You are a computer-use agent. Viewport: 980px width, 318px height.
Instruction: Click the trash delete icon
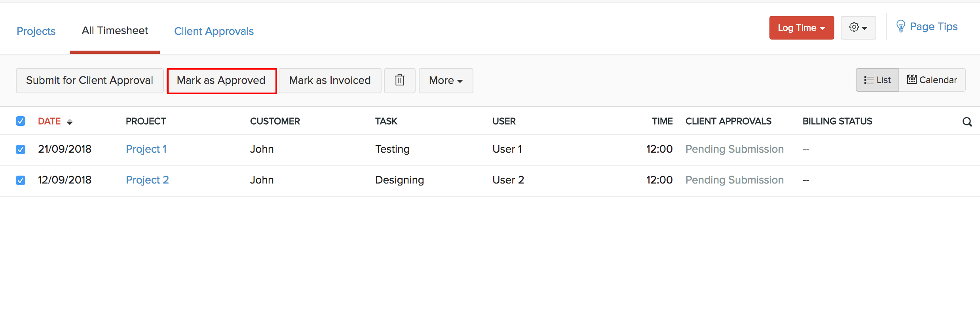coord(399,80)
